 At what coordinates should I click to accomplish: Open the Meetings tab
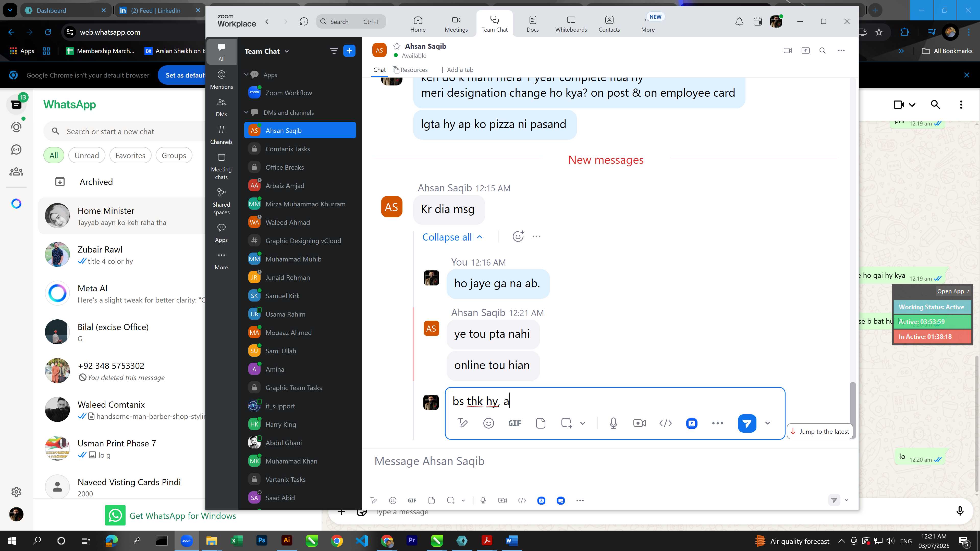coord(456,23)
